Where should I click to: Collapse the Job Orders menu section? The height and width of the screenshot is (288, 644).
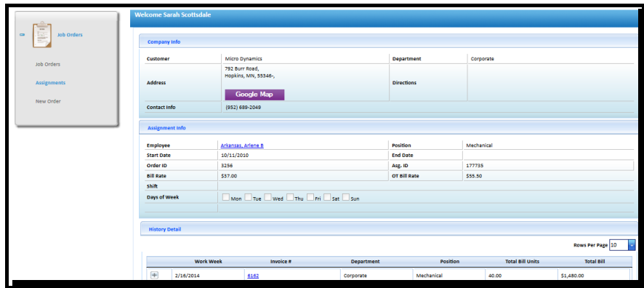click(x=23, y=35)
